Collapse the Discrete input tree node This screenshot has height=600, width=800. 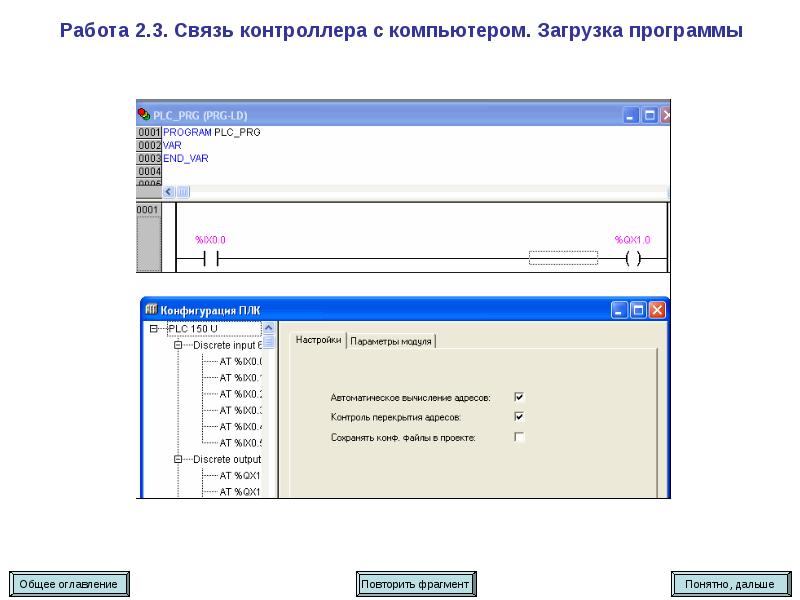(x=178, y=345)
